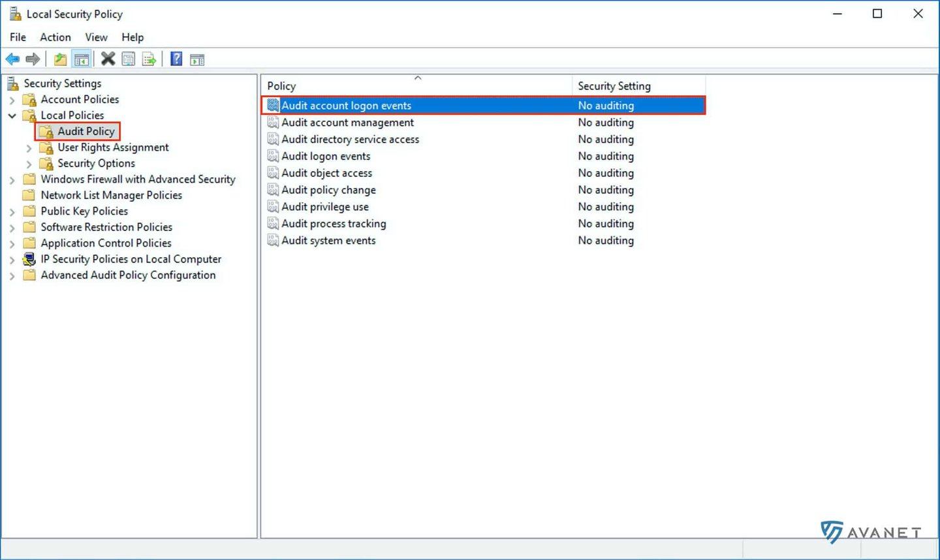Click the User Rights Assignment folder icon
The width and height of the screenshot is (940, 560).
pos(46,148)
